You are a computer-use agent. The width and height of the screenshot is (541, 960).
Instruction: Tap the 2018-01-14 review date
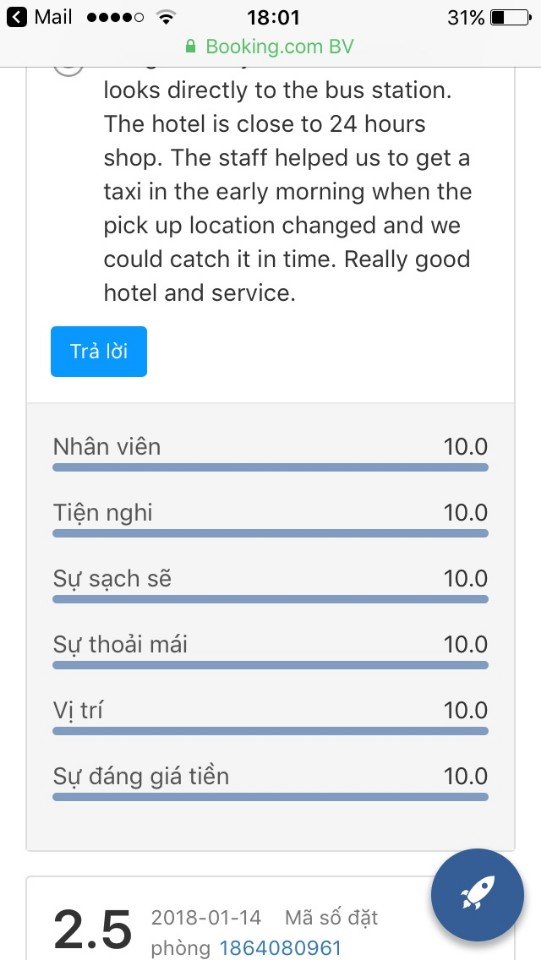[206, 918]
